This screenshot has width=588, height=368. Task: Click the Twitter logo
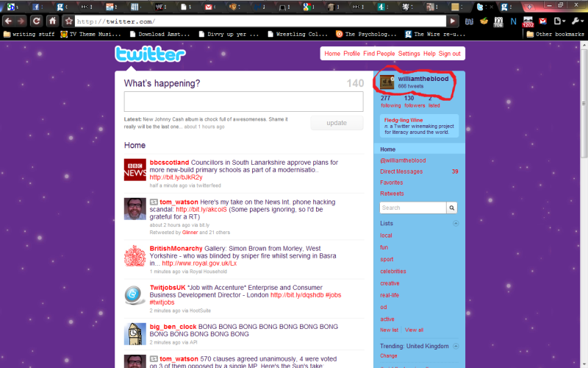(150, 54)
